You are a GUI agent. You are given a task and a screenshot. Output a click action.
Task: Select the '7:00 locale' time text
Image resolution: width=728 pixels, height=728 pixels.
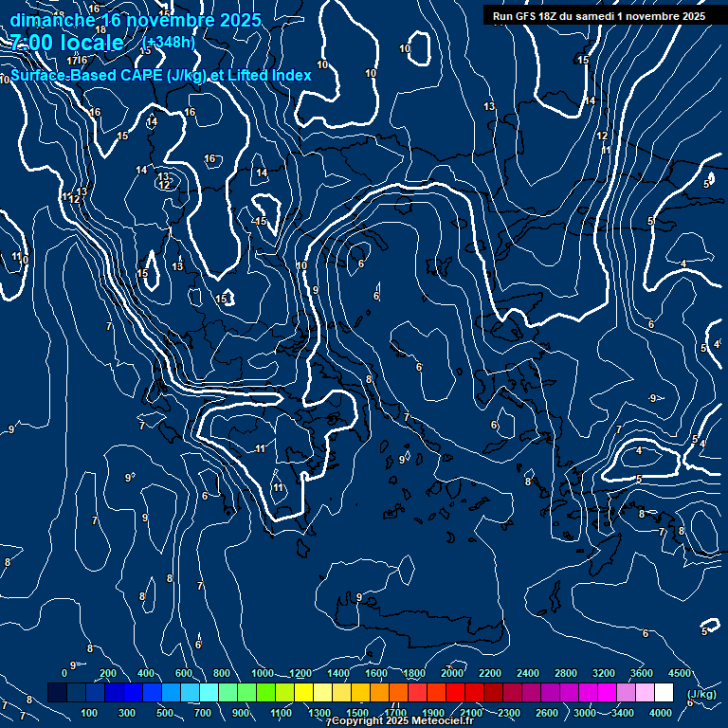pos(67,43)
